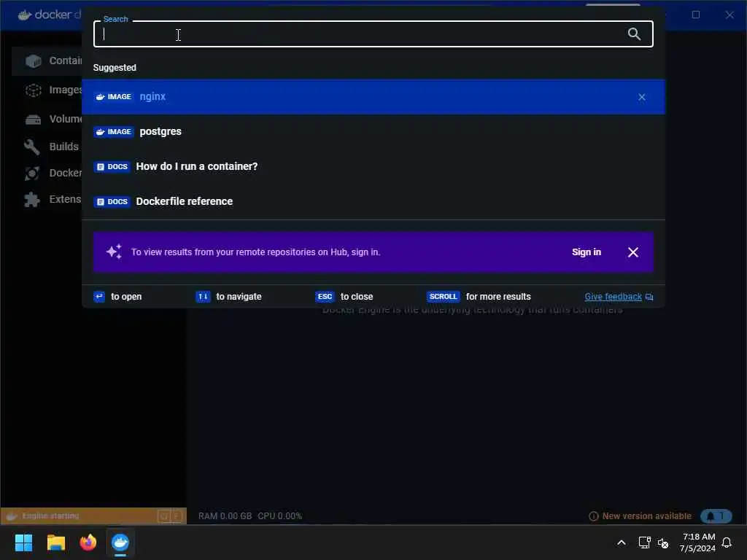Viewport: 747px width, 560px height.
Task: Click the IMAGE badge next to nginx
Action: click(x=114, y=97)
